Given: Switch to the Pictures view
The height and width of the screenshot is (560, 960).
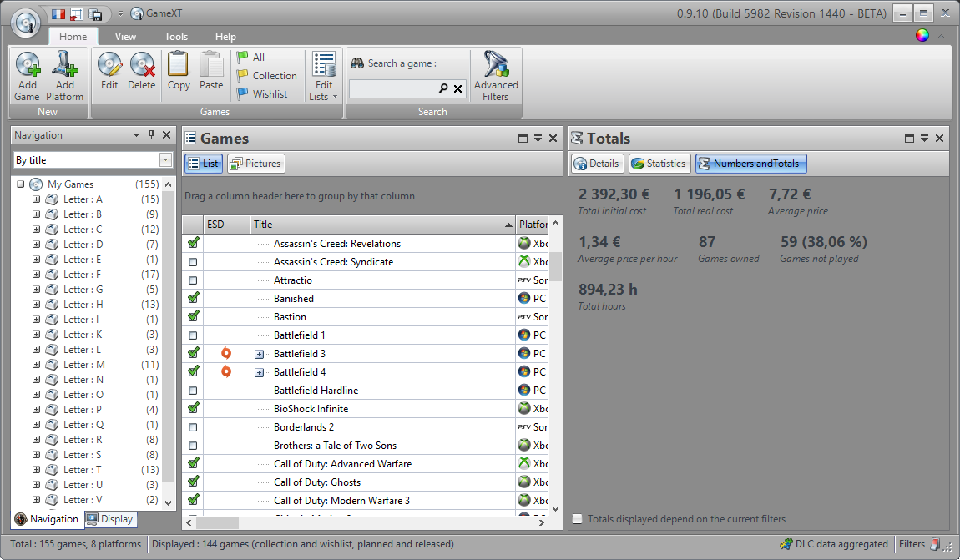Looking at the screenshot, I should [x=255, y=164].
